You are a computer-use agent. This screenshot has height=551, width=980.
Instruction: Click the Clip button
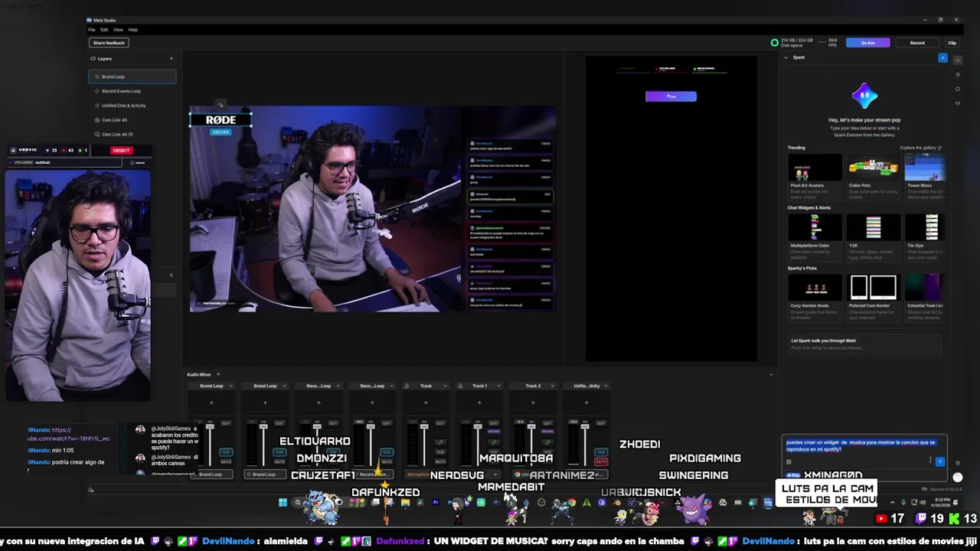tap(952, 43)
